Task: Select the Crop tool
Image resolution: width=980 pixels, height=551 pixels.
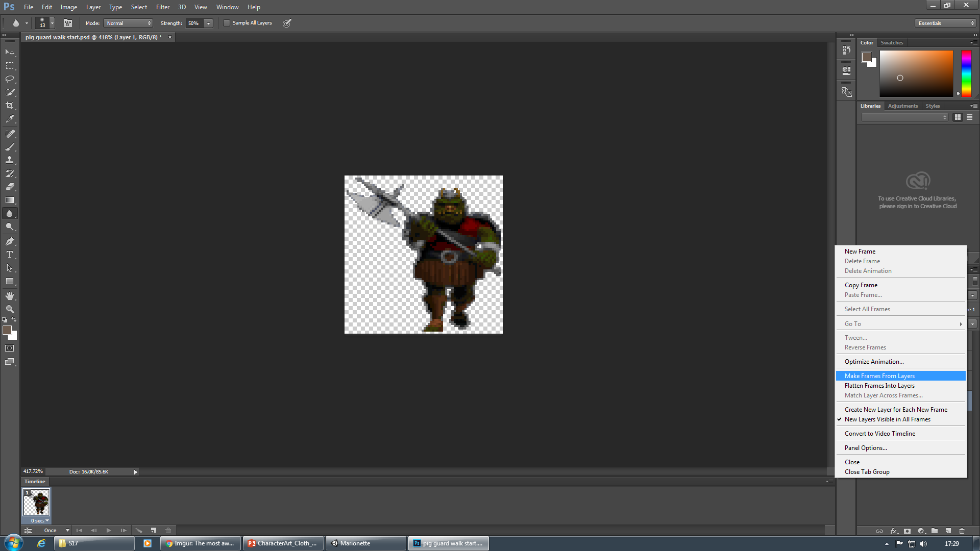Action: point(10,106)
